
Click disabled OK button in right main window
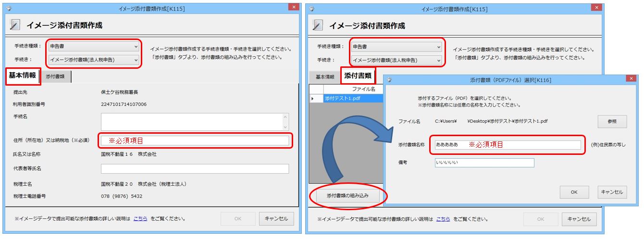(x=541, y=219)
